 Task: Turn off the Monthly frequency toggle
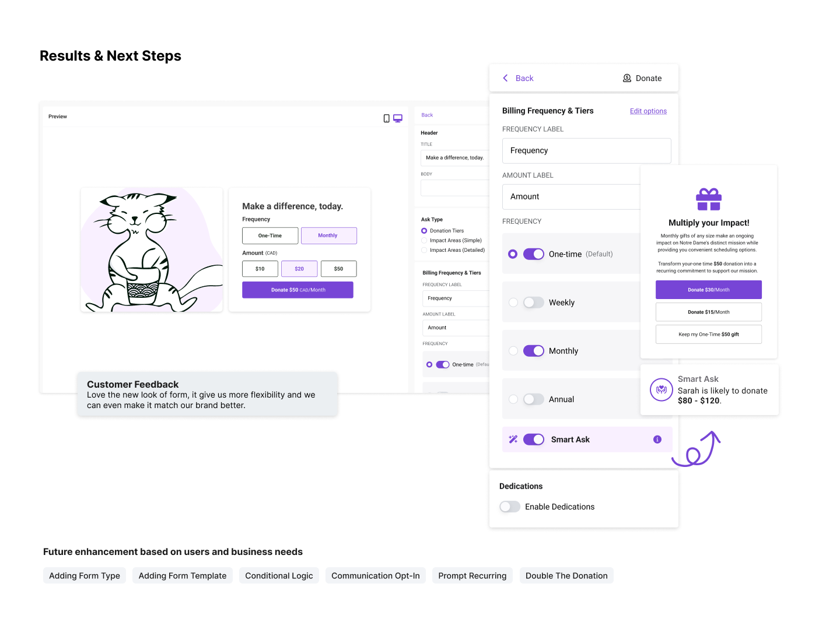pyautogui.click(x=533, y=351)
